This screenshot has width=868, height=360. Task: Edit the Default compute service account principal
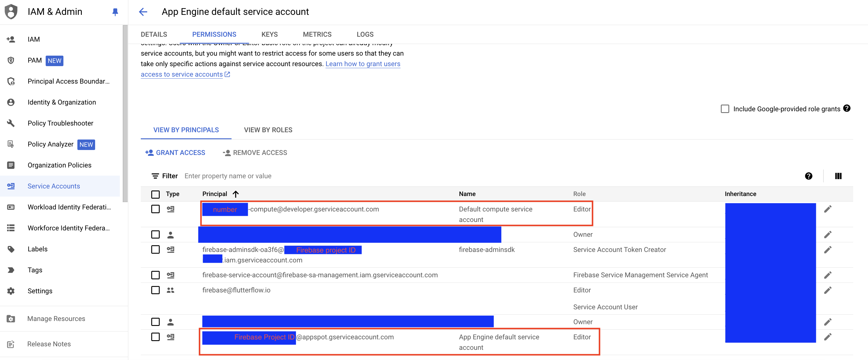(x=828, y=209)
